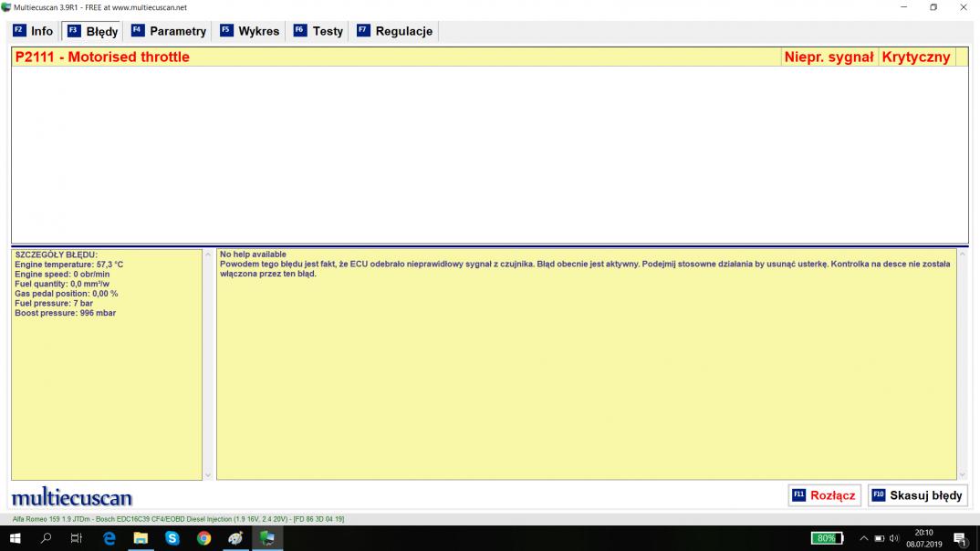Click the active Multiecuscan taskbar icon
This screenshot has width=980, height=551.
(x=266, y=538)
